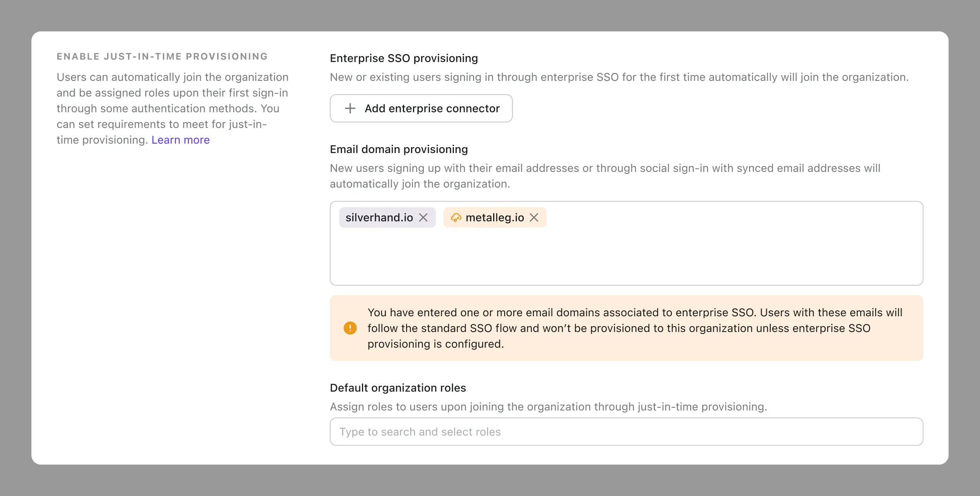Click the Enterprise SSO provisioning heading
The height and width of the screenshot is (496, 980).
pyautogui.click(x=404, y=58)
